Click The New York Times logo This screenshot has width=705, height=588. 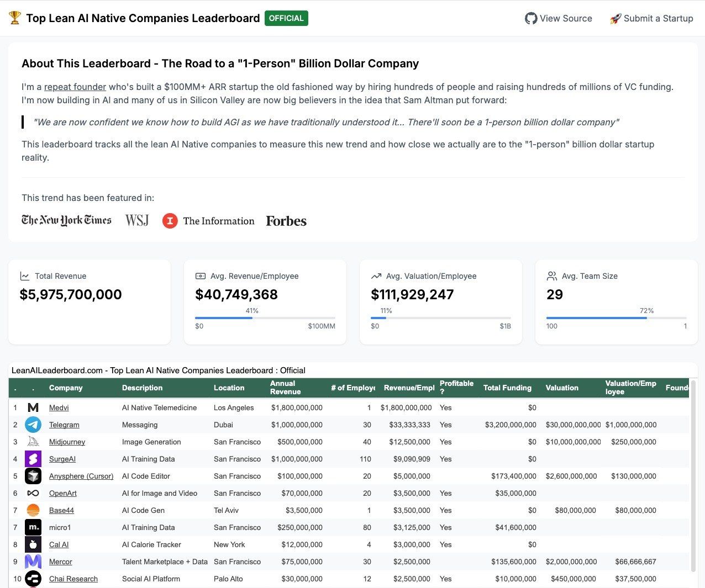coord(66,220)
